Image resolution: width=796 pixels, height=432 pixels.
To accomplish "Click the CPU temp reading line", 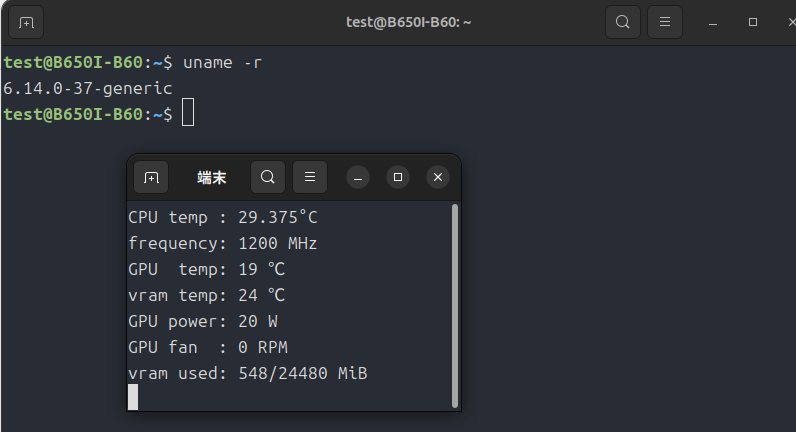I will 223,217.
